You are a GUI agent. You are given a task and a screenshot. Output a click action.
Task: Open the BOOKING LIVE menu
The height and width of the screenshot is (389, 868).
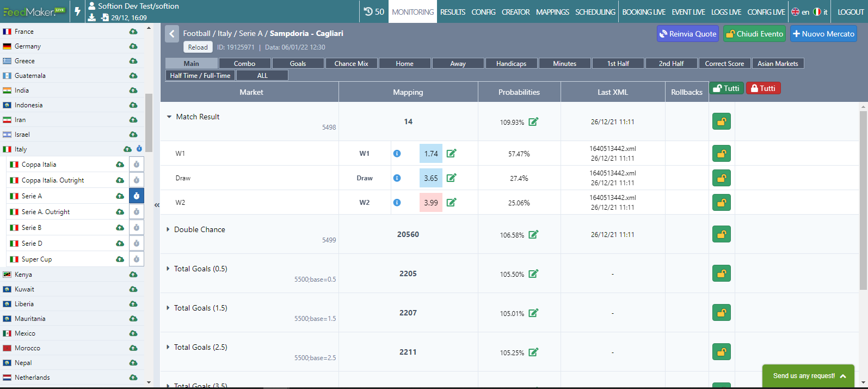[644, 12]
